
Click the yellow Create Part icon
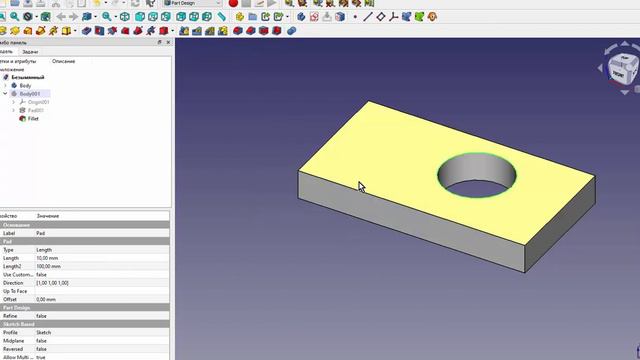point(240,17)
